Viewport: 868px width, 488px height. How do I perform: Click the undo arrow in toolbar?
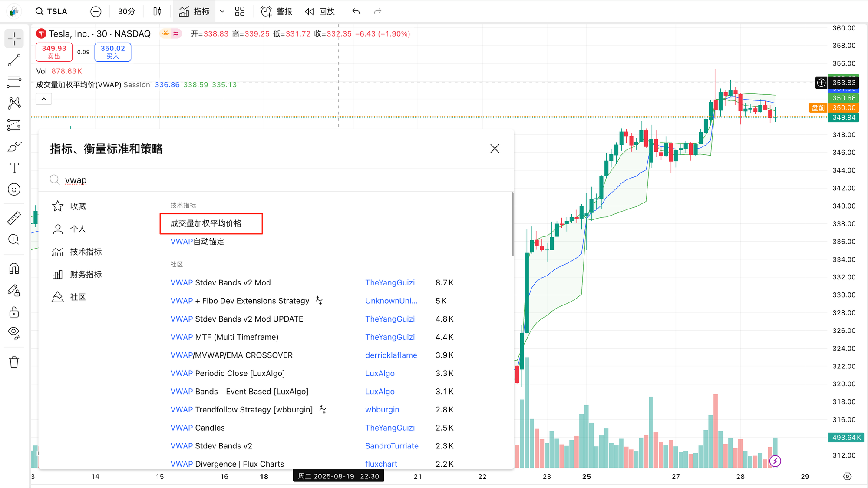(356, 11)
